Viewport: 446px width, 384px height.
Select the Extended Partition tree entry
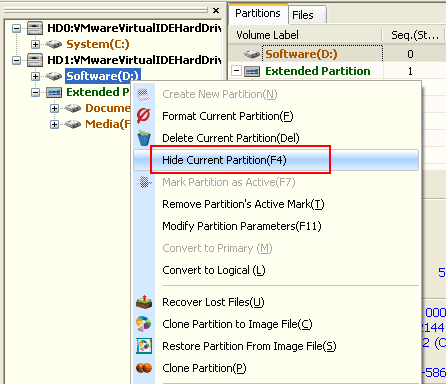tap(97, 92)
